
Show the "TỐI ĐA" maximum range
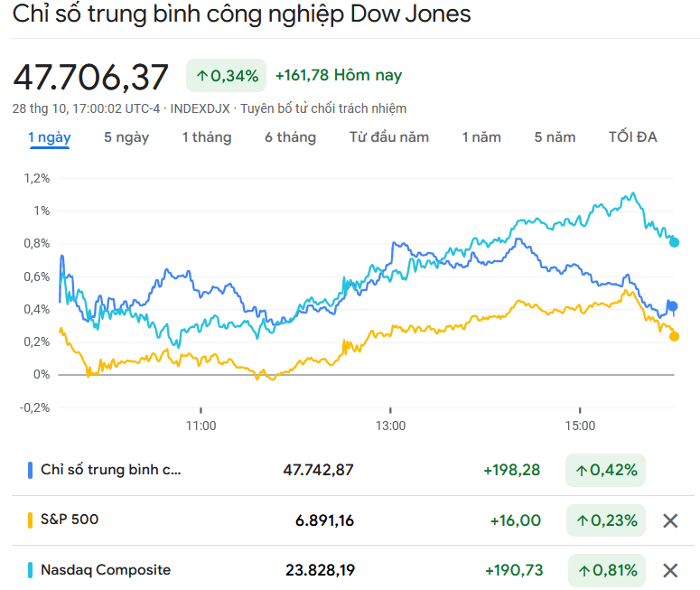click(x=632, y=137)
